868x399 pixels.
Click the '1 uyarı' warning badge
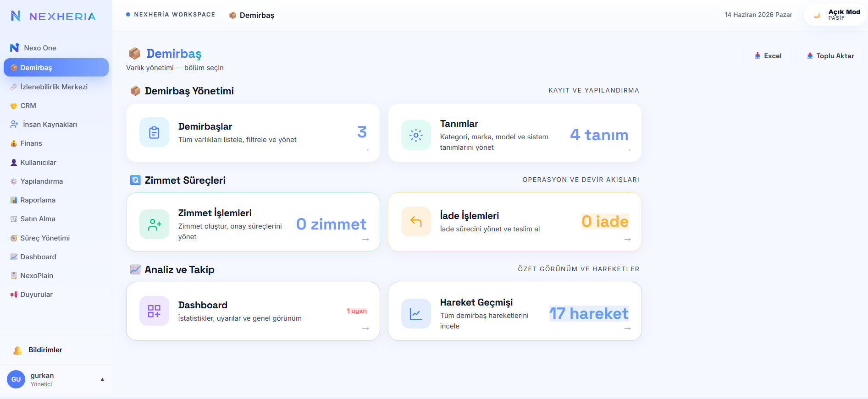coord(357,311)
